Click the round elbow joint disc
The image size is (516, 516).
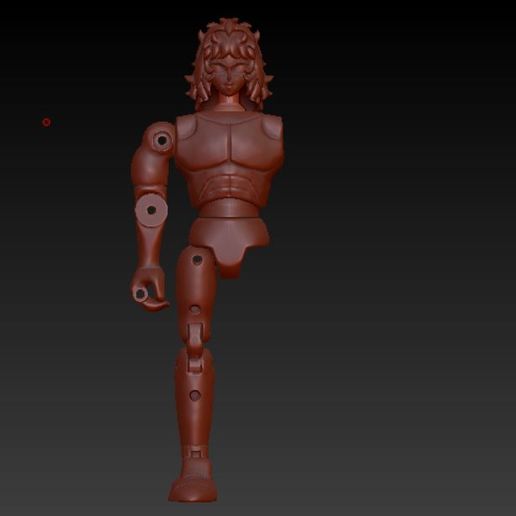coord(151,210)
